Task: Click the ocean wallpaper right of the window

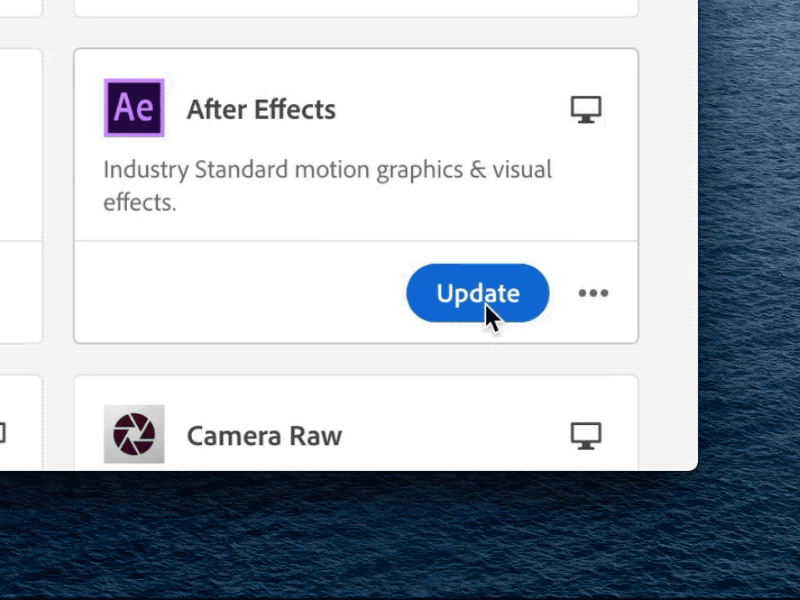Action: coord(749,235)
